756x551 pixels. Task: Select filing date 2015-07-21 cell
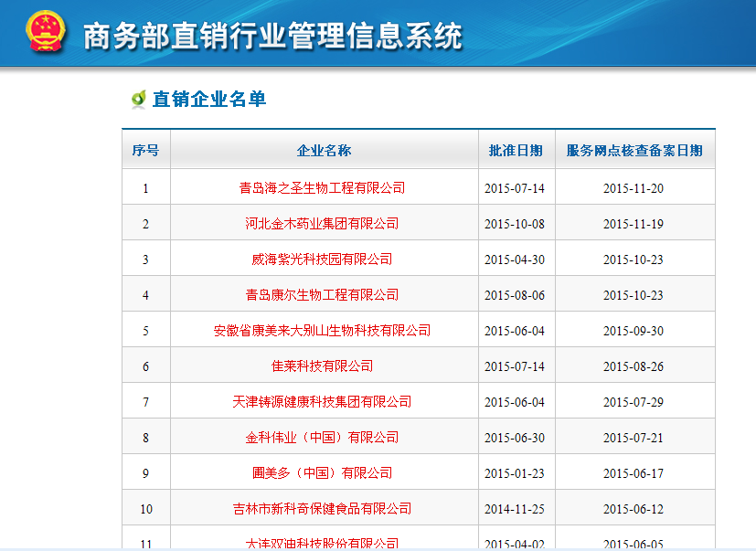(635, 436)
